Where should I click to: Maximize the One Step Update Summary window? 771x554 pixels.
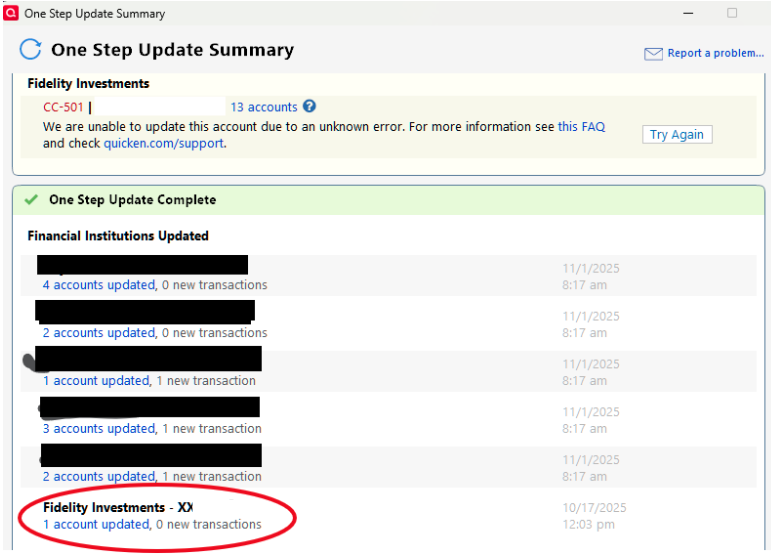click(732, 13)
